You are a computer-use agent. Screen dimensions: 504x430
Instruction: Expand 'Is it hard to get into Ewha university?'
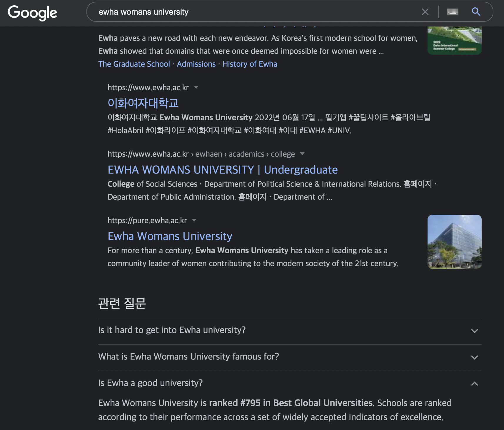point(172,330)
